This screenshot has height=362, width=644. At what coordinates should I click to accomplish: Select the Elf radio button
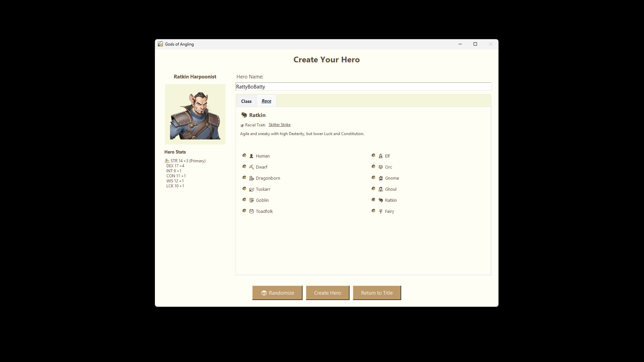(x=373, y=156)
